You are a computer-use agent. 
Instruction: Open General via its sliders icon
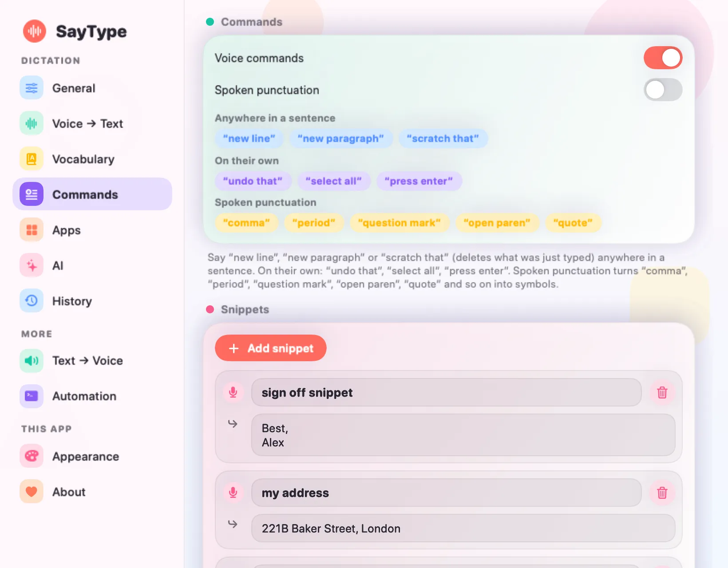coord(32,88)
